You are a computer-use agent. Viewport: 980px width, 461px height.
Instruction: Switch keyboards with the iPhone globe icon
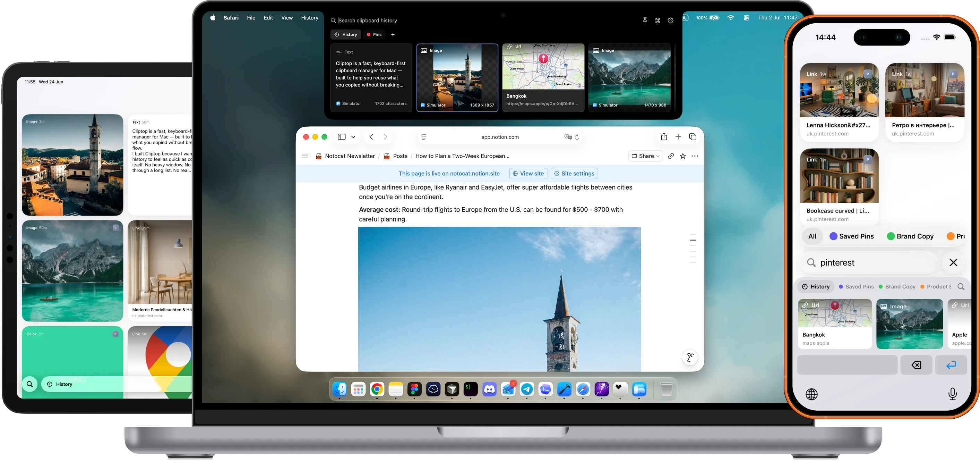[x=811, y=394]
